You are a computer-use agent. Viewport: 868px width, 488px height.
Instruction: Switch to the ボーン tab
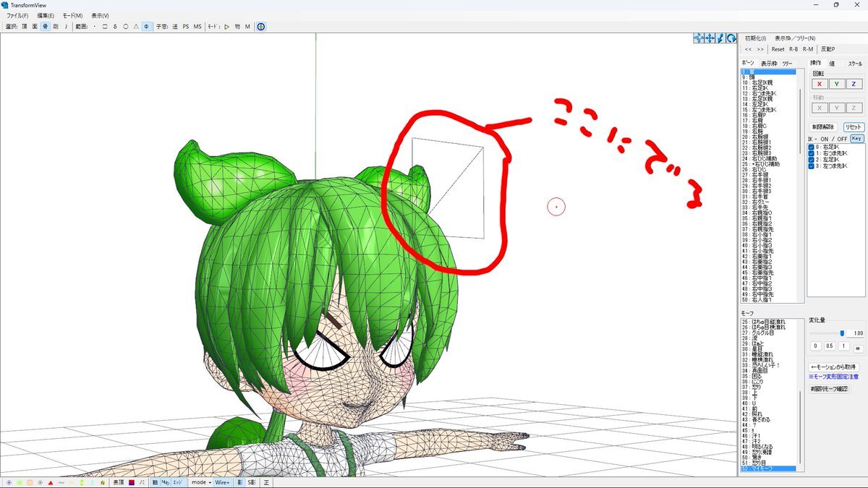tap(748, 64)
